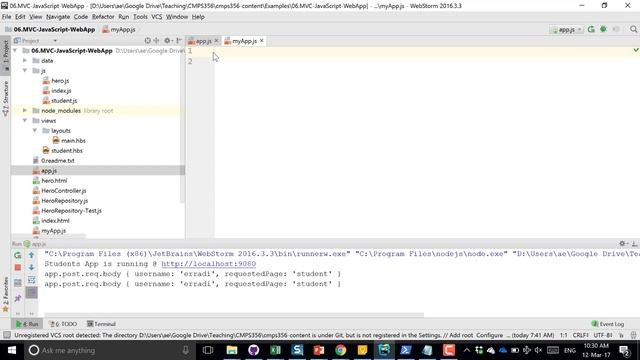Stop the running app.js process
This screenshot has width=640, height=360.
(18, 268)
